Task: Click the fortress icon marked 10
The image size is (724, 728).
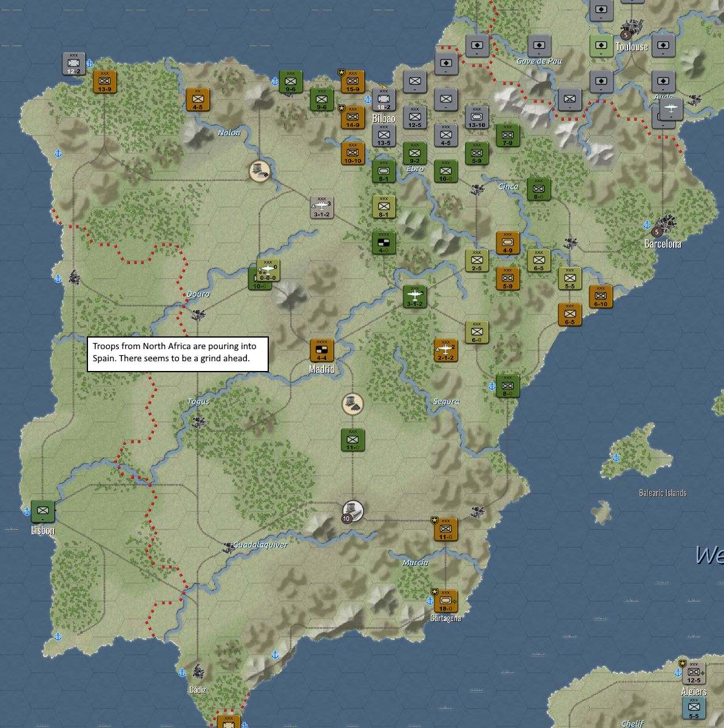Action: (x=352, y=512)
